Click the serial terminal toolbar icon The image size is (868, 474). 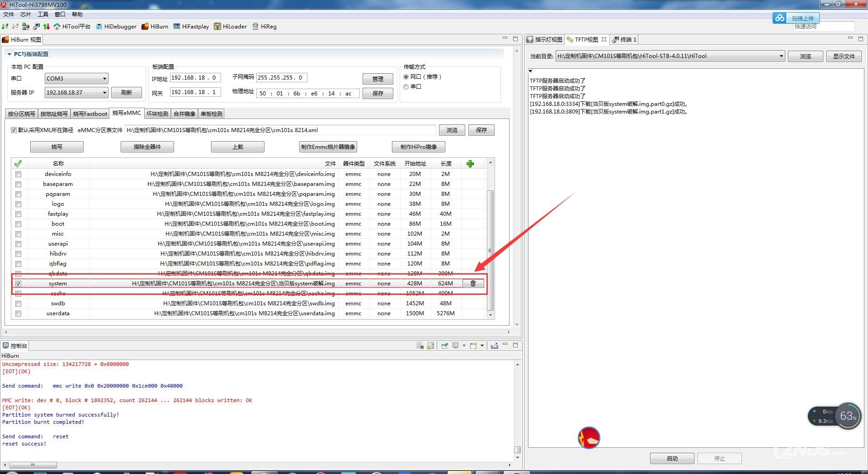pos(36,26)
